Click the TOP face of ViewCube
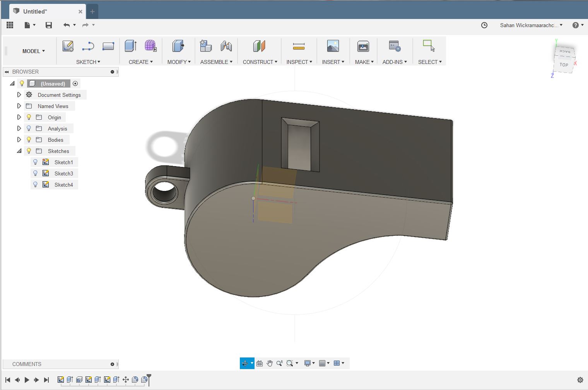The height and width of the screenshot is (390, 588). tap(564, 65)
